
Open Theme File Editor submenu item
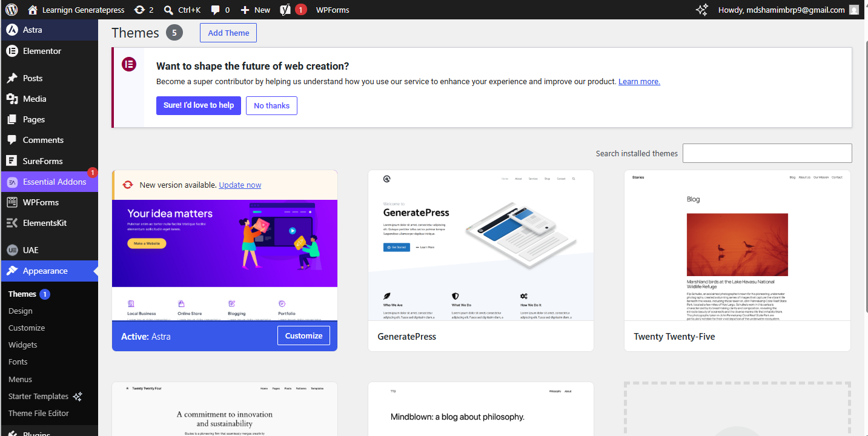coord(39,413)
